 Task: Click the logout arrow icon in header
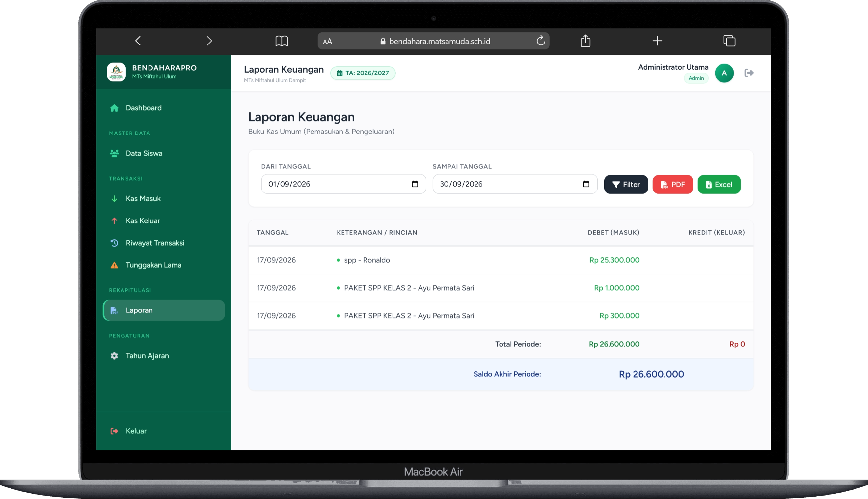[749, 73]
